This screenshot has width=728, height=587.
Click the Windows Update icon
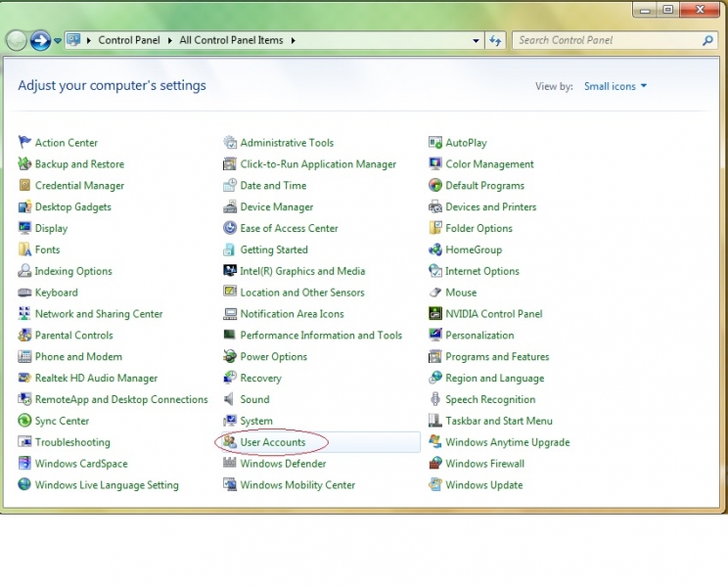(435, 485)
